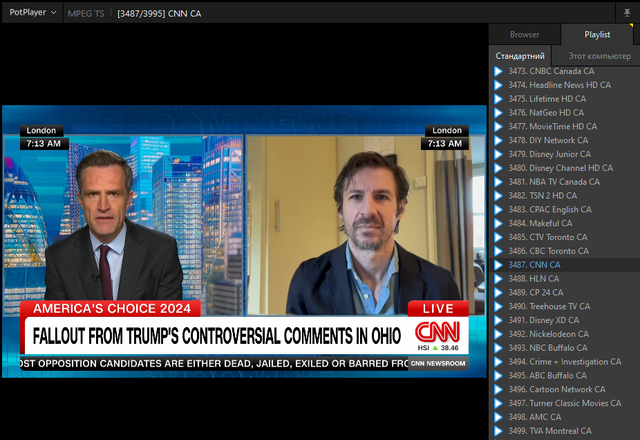640x440 pixels.
Task: Select playlist entry '3473. CNBC Canada CA'
Action: [565, 71]
